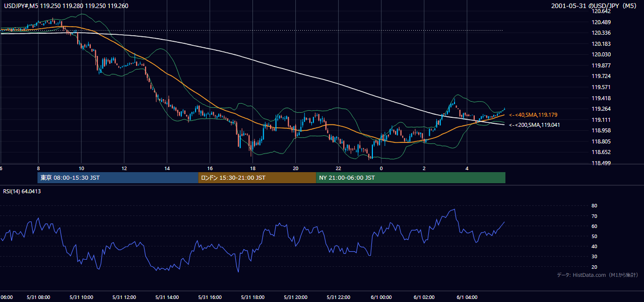Click hour 12 on the price chart time axis
This screenshot has width=644, height=302.
pos(124,168)
